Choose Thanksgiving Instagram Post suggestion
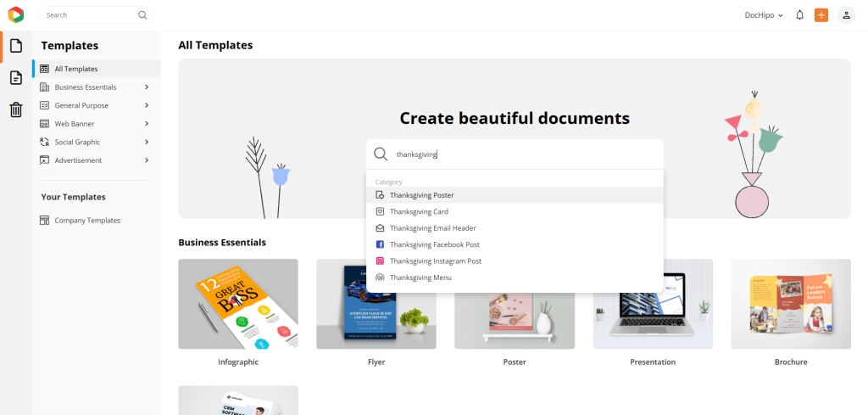The image size is (868, 415). (515, 261)
